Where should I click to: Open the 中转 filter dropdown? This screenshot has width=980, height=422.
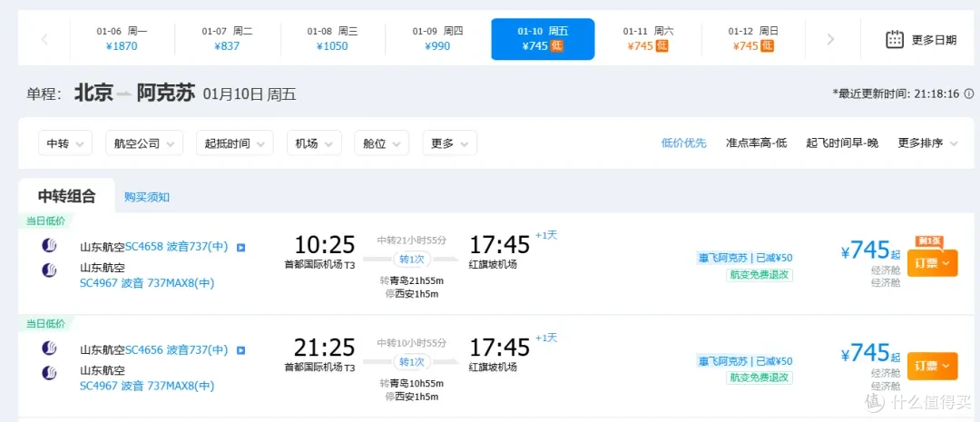pos(65,143)
